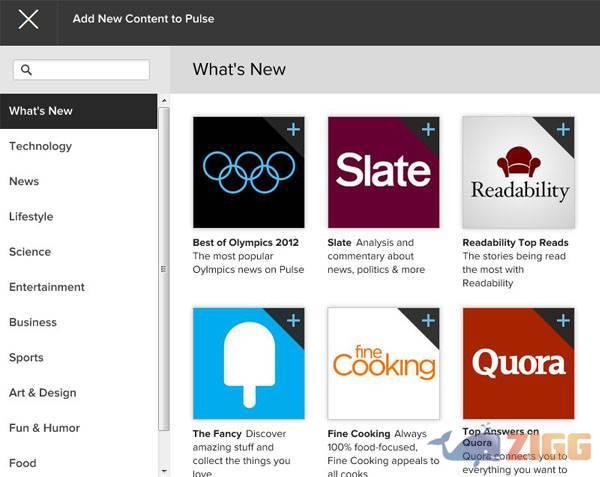
Task: Open the Slate logo thumbnail
Action: coord(383,173)
